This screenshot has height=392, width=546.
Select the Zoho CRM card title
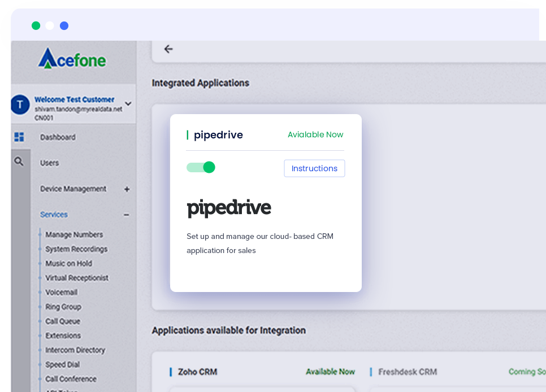[x=197, y=372]
